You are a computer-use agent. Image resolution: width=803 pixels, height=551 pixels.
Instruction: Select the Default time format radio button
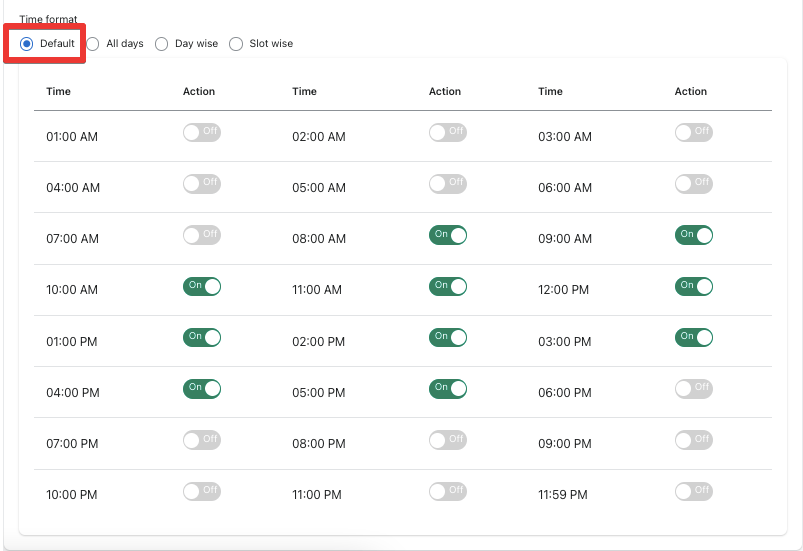pos(27,44)
